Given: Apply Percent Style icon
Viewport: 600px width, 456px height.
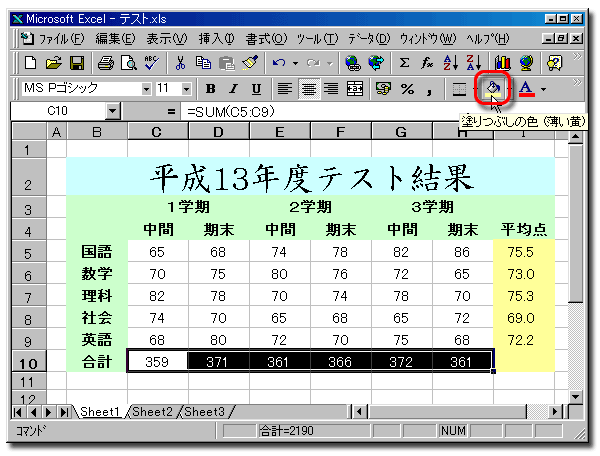Looking at the screenshot, I should [x=407, y=89].
